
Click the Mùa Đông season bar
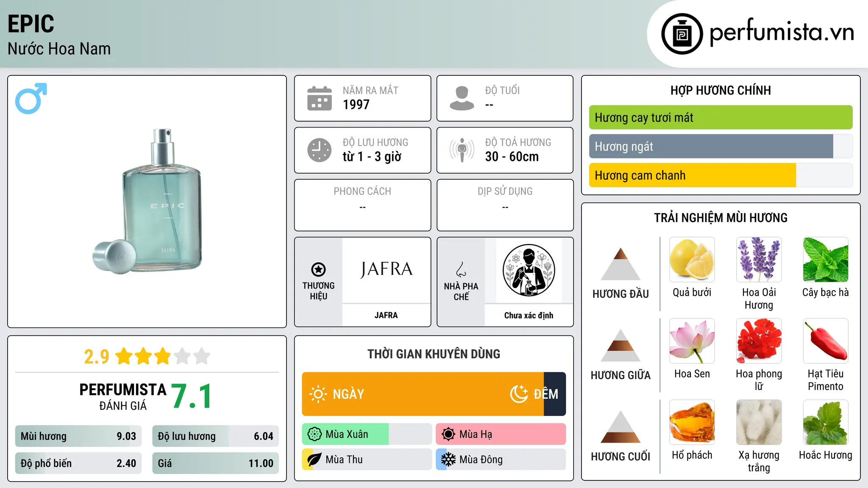[x=501, y=460]
